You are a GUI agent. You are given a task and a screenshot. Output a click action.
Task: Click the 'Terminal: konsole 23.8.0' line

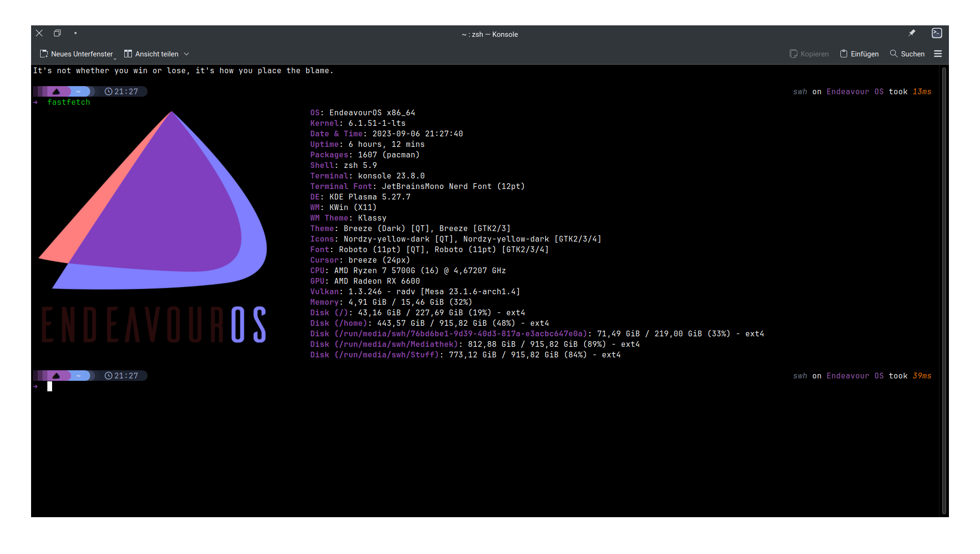click(x=368, y=176)
